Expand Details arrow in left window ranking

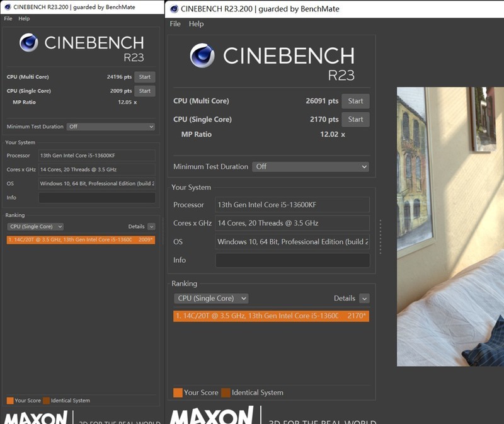coord(151,227)
